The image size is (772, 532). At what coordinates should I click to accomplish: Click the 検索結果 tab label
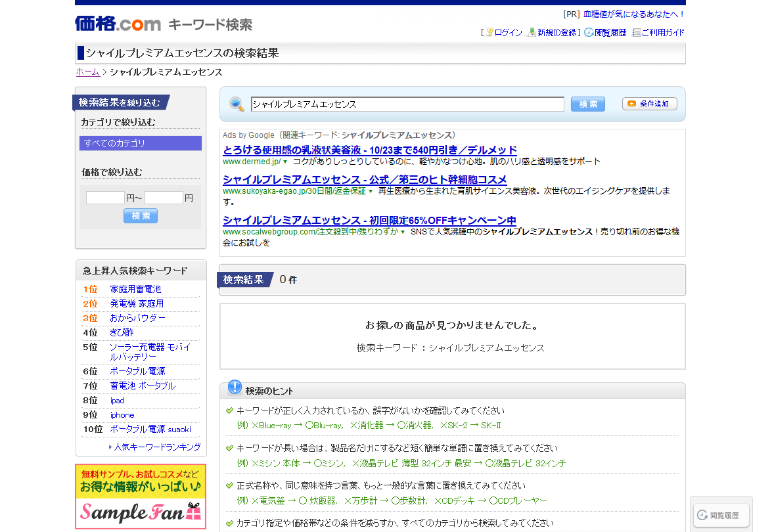pos(243,280)
